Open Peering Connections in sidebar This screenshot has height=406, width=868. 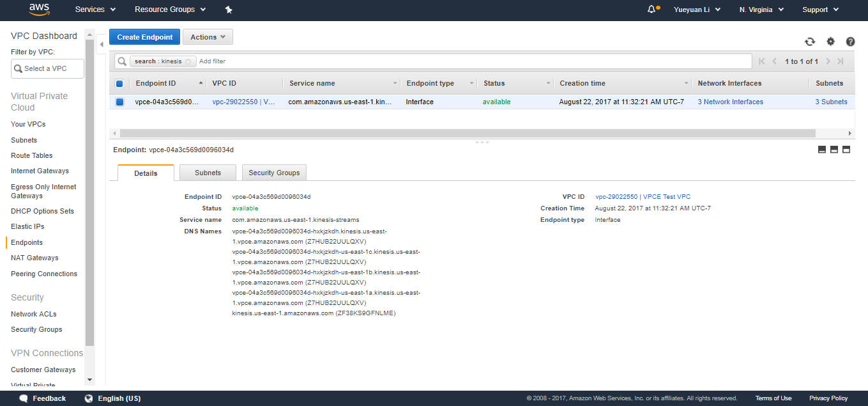pyautogui.click(x=44, y=274)
